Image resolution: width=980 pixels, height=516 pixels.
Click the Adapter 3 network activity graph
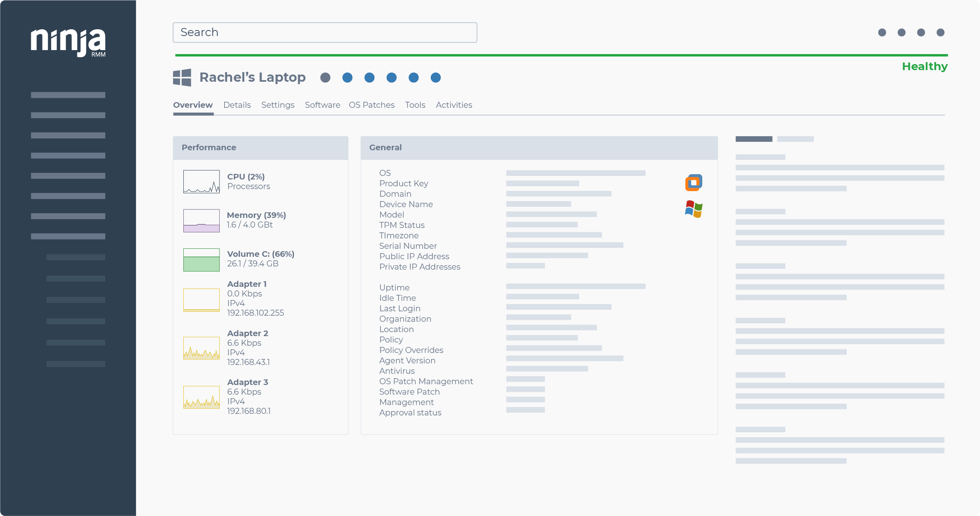(201, 397)
